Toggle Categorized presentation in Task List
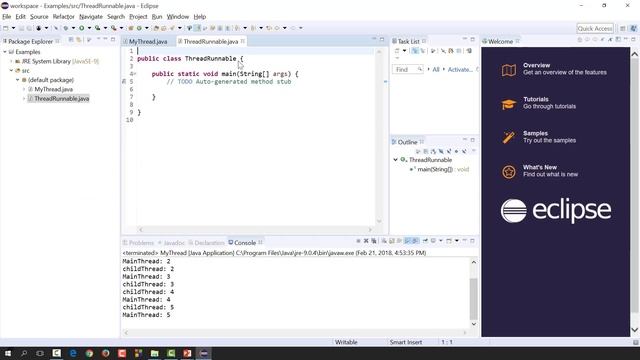This screenshot has height=360, width=640. (x=415, y=51)
